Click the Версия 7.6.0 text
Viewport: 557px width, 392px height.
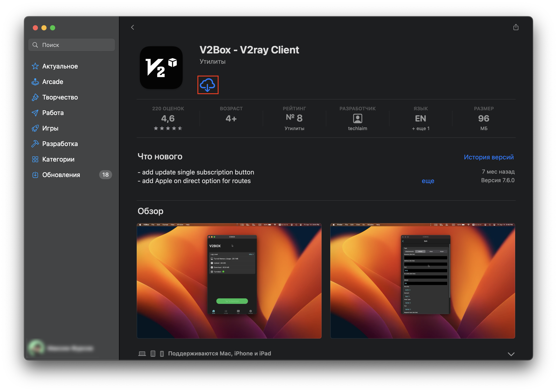(x=498, y=180)
